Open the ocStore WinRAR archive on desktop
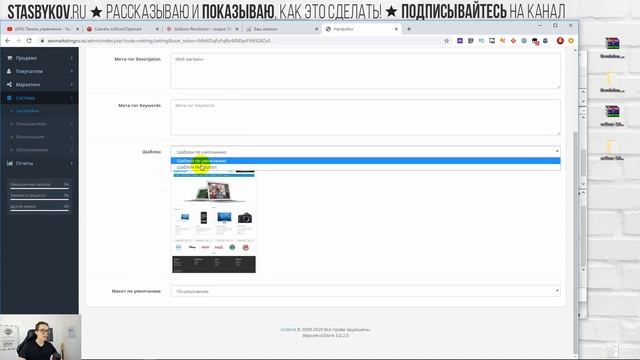640x360 pixels. (612, 115)
